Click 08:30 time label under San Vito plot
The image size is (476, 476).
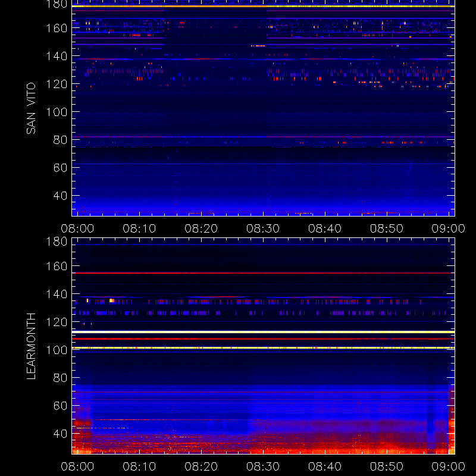(263, 228)
